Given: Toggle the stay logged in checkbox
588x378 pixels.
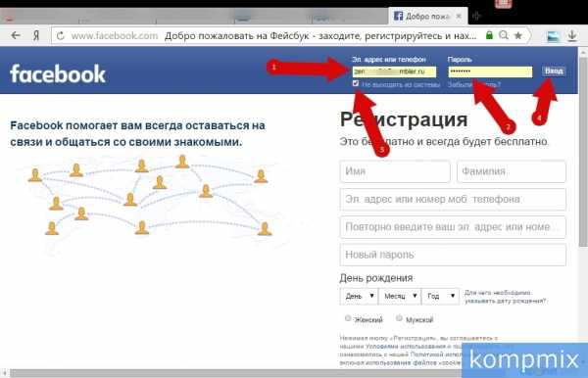Looking at the screenshot, I should click(356, 83).
